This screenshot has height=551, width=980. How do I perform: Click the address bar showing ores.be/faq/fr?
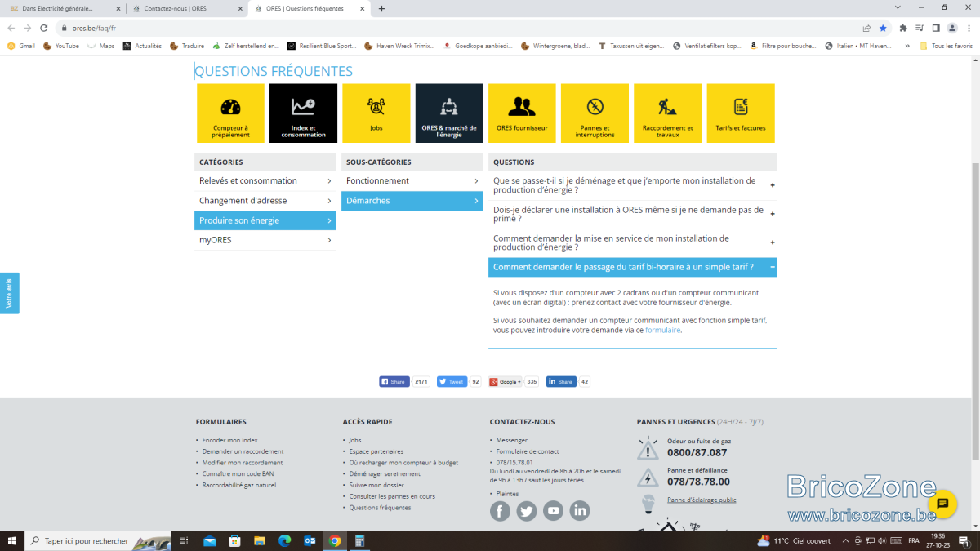[457, 28]
